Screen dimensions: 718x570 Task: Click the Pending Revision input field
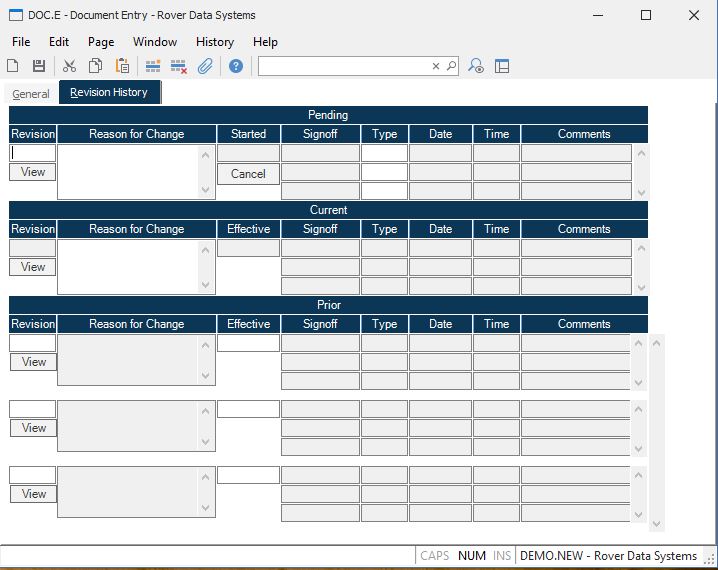(33, 153)
